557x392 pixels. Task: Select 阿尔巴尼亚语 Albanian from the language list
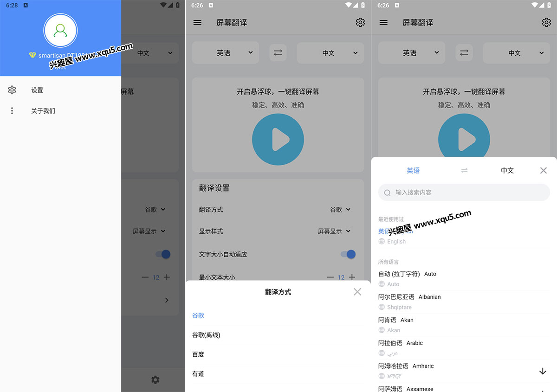click(409, 297)
